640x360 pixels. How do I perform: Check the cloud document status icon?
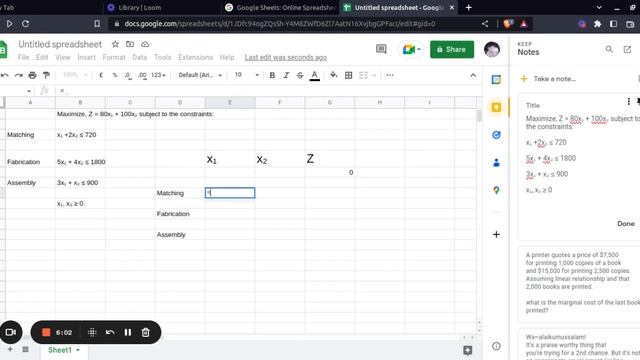(145, 44)
